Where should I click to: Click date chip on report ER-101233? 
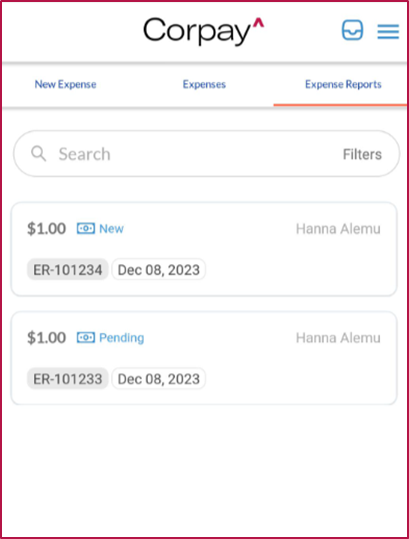[x=159, y=379]
